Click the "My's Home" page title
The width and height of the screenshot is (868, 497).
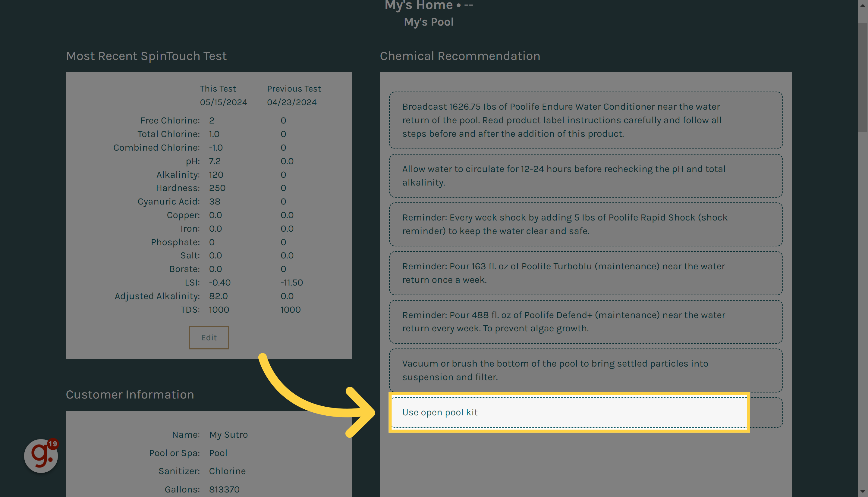429,5
